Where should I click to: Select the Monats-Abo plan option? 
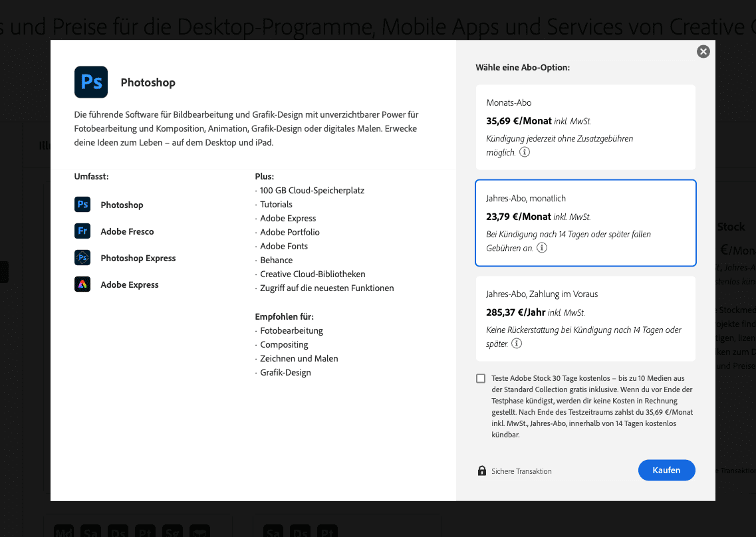click(585, 127)
